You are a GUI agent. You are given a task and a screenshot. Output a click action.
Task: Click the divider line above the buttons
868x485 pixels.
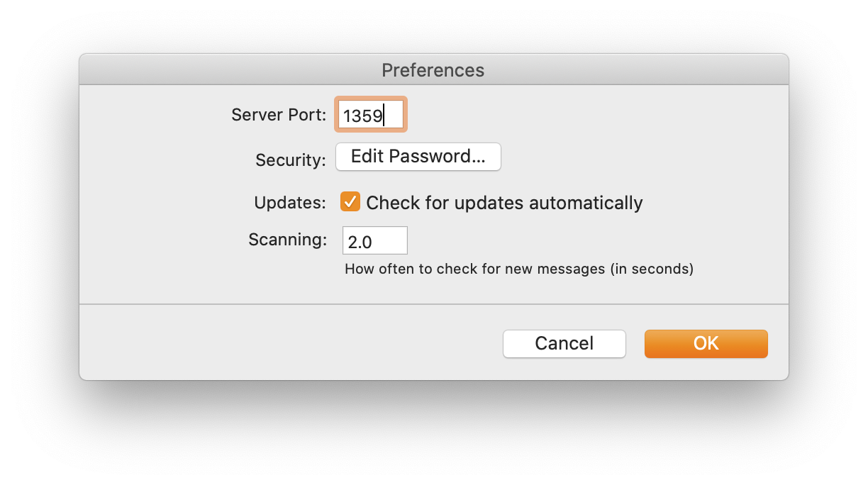(x=433, y=304)
